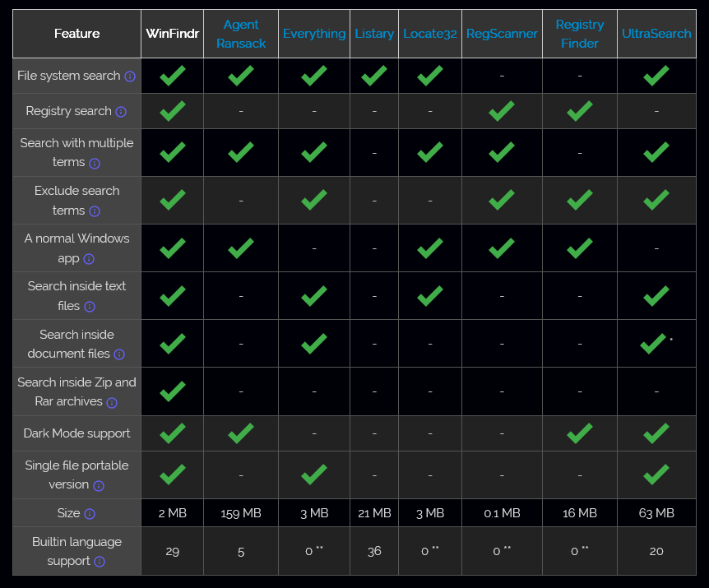
Task: Click info icon for Builtin language support
Action: click(100, 562)
